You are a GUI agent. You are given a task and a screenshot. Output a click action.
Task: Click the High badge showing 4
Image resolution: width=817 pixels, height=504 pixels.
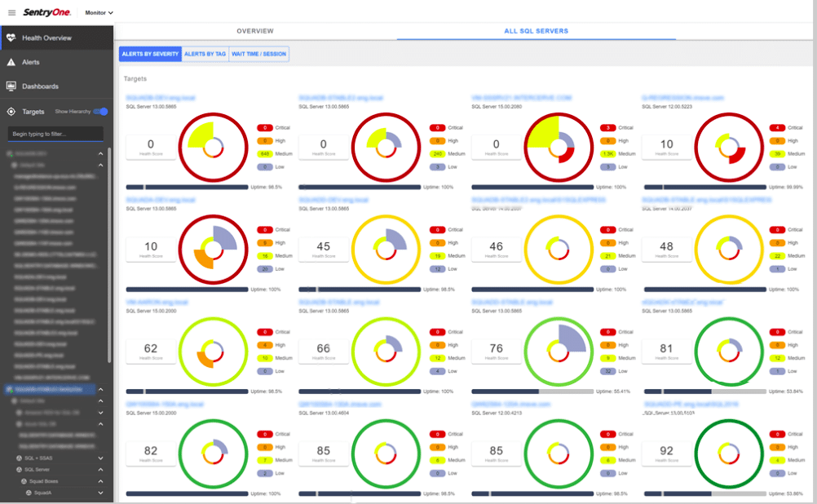point(265,345)
